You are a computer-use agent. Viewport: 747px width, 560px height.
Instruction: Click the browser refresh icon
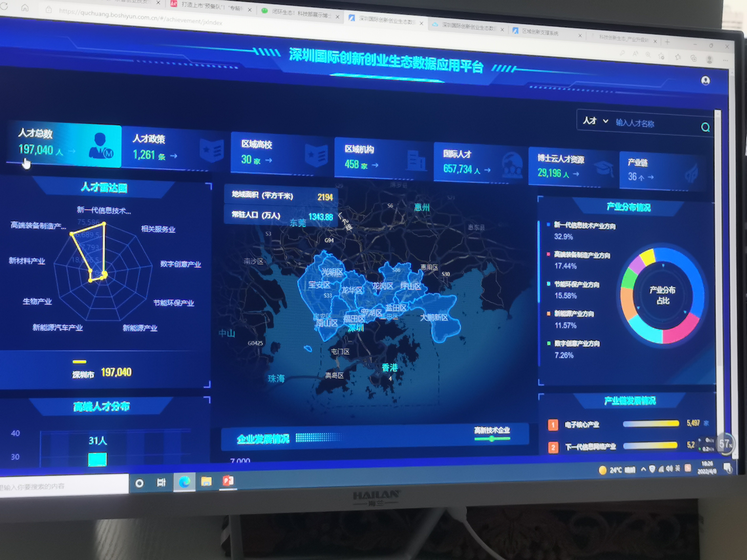click(4, 6)
